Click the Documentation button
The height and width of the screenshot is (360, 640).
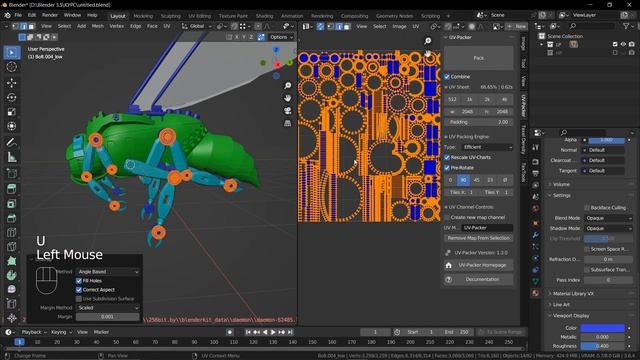[x=478, y=280]
